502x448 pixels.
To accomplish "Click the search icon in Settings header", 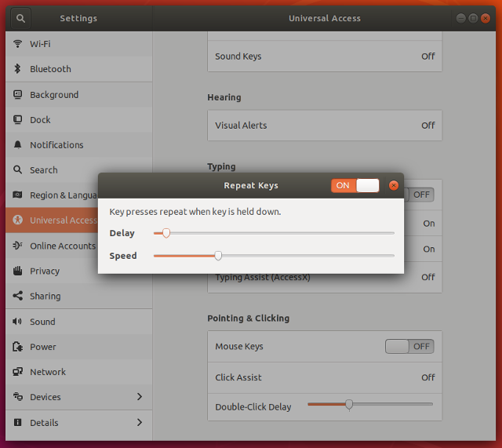I will tap(20, 18).
